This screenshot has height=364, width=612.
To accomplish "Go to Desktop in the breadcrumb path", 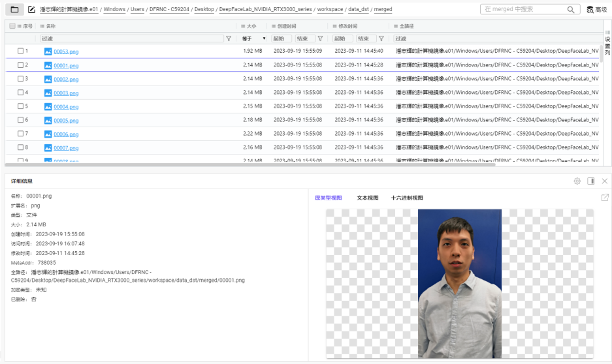I will [204, 9].
